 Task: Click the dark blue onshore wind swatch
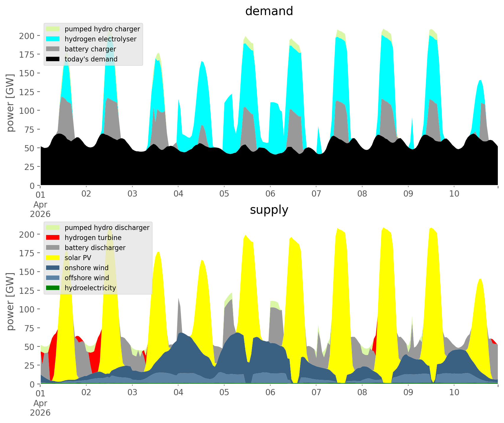click(53, 268)
